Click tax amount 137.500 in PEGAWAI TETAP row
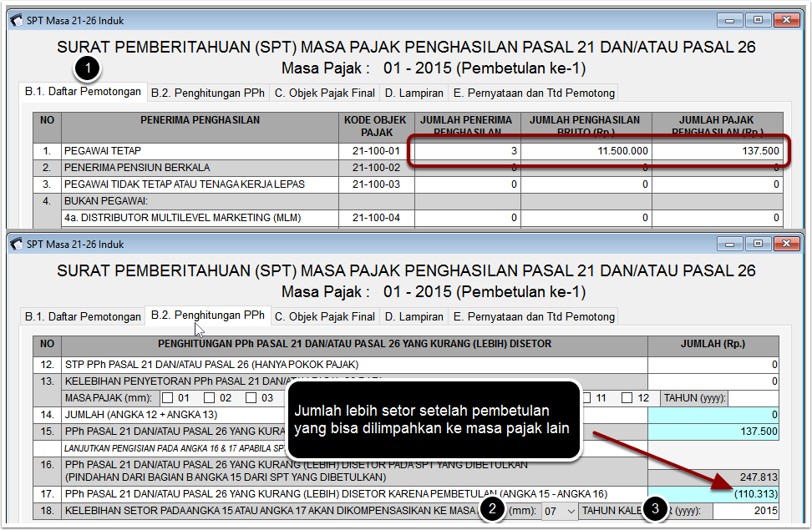Image resolution: width=812 pixels, height=530 pixels. [x=718, y=151]
